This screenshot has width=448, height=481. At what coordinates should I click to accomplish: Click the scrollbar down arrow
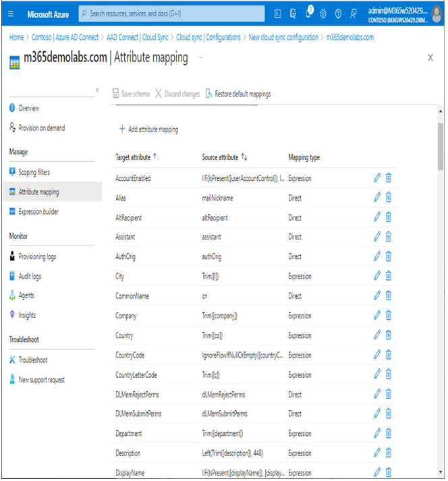(441, 472)
